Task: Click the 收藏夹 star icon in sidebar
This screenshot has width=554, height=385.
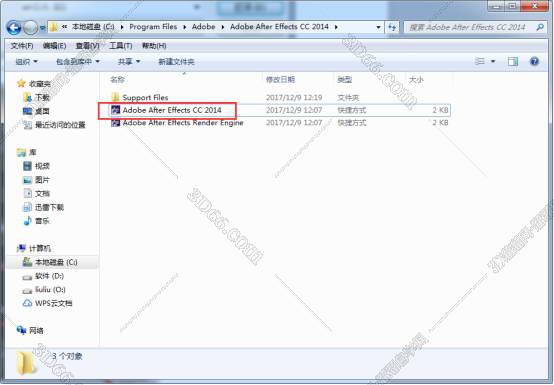Action: click(21, 83)
